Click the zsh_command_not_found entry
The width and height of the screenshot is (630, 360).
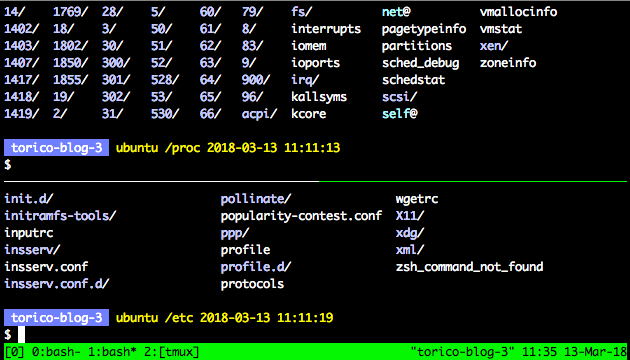tap(470, 266)
